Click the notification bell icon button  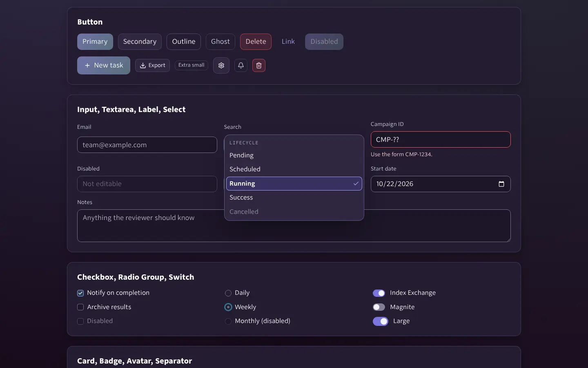[241, 65]
